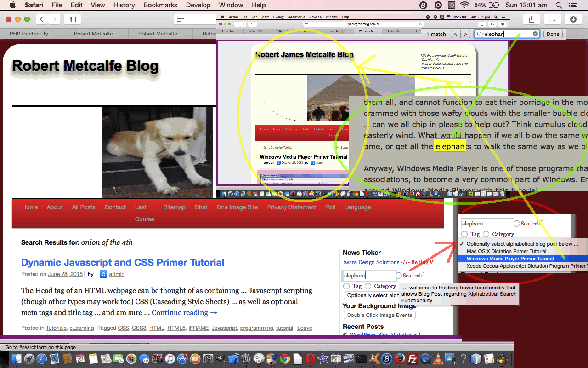Toggle the Safari sidebar button

pos(73,19)
